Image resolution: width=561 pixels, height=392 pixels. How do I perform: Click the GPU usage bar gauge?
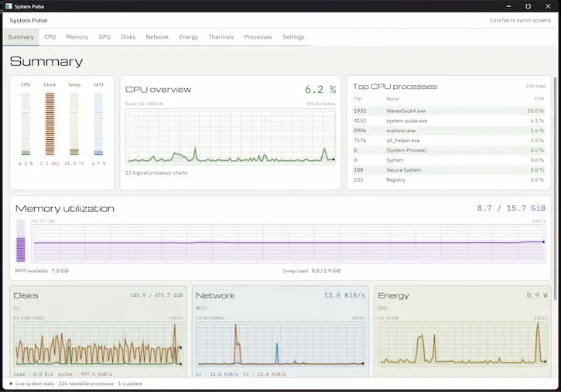point(98,124)
